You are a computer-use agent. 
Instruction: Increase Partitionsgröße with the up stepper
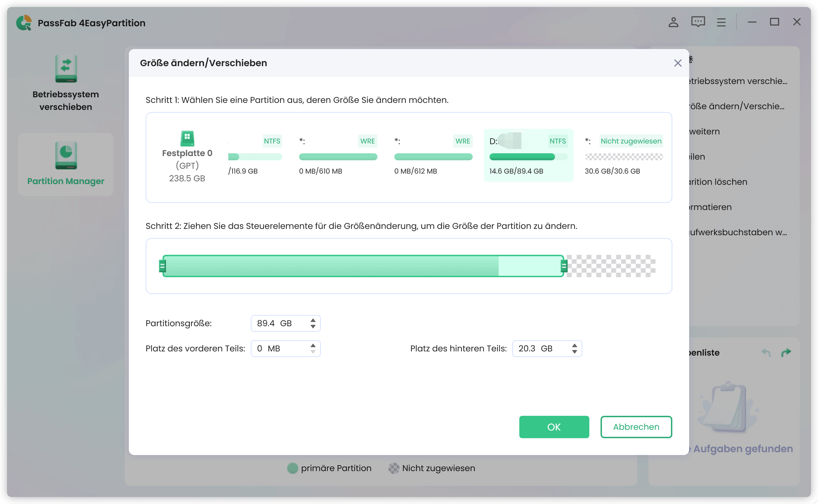313,320
